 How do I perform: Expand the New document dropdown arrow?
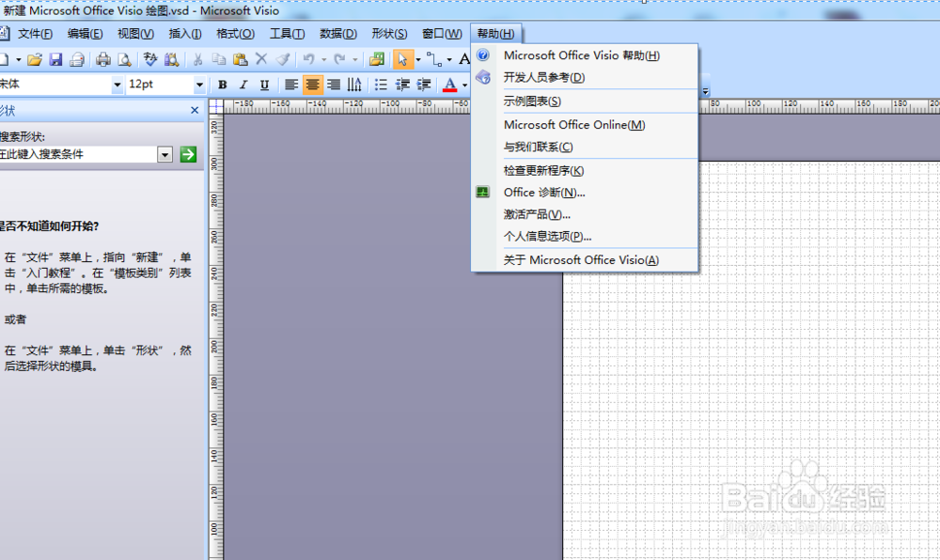[19, 60]
